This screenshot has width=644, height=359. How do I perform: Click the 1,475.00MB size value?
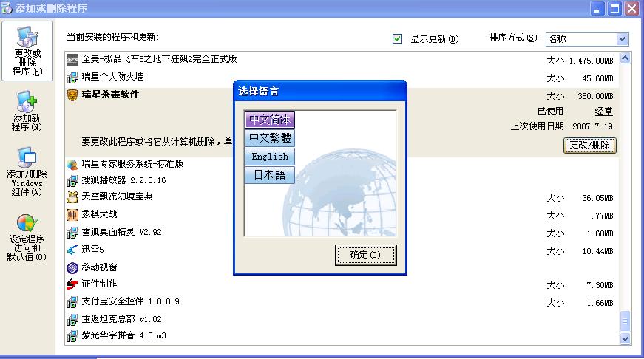(x=591, y=61)
